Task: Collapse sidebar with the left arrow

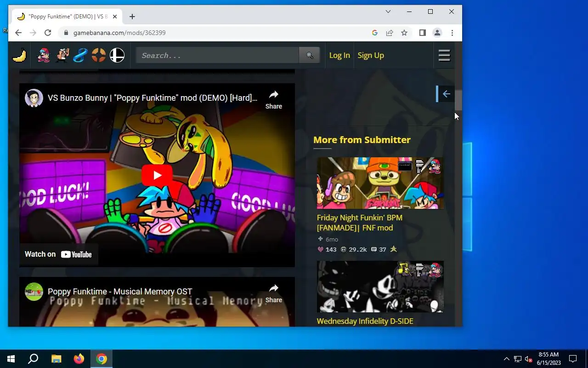Action: click(446, 94)
